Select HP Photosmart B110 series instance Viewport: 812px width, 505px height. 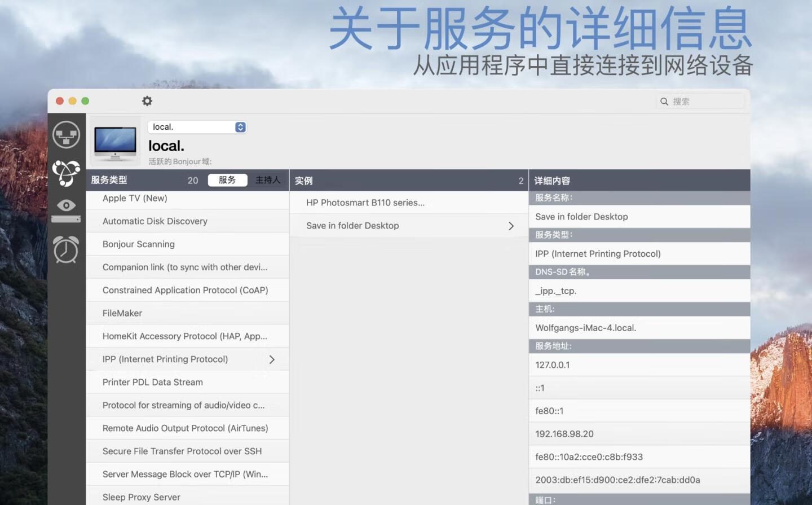coord(365,203)
